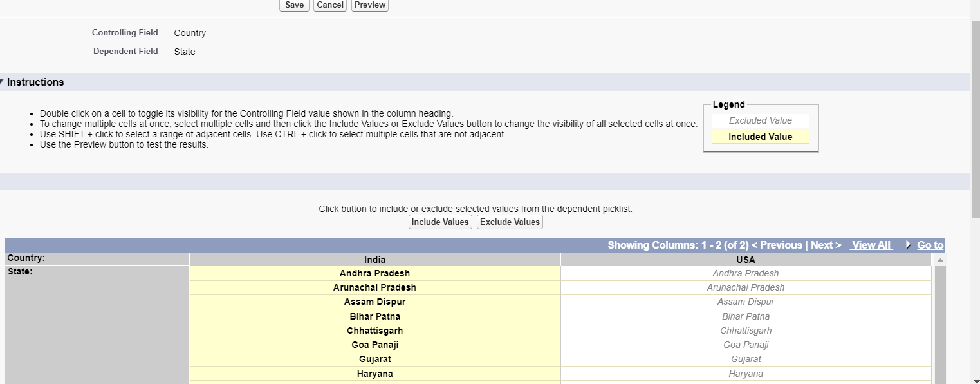Screen dimensions: 980x384
Task: Click the table's scroll up arrow
Action: (x=939, y=260)
